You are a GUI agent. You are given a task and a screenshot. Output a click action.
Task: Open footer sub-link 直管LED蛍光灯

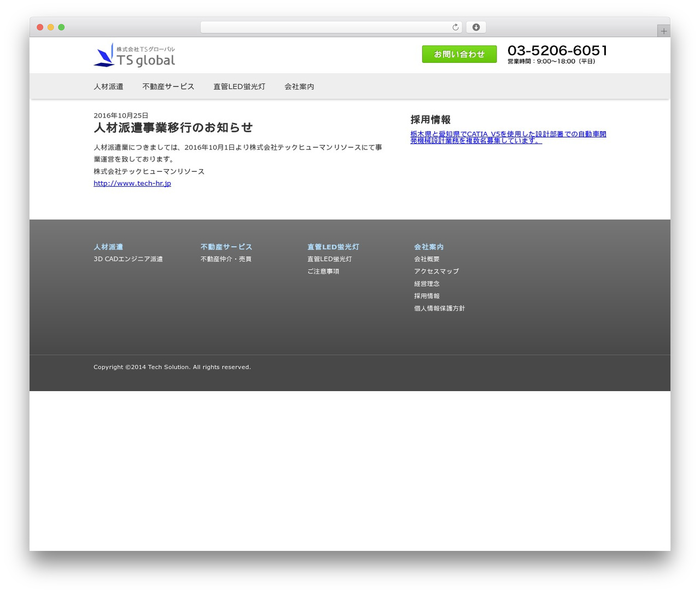[x=330, y=259]
